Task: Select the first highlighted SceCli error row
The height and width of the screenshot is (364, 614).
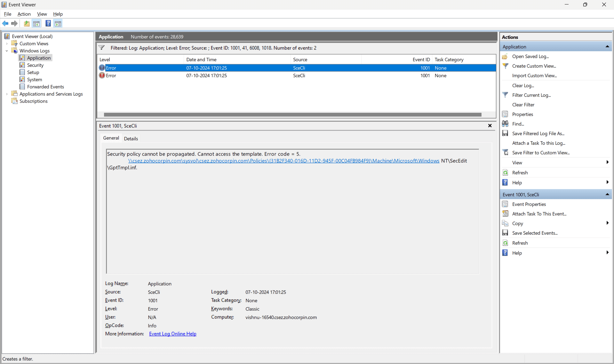Action: [297, 68]
